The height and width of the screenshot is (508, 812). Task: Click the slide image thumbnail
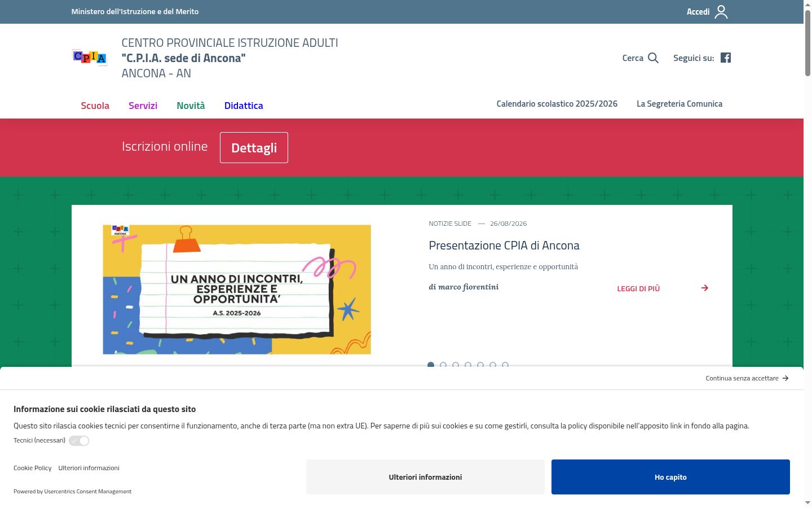237,290
